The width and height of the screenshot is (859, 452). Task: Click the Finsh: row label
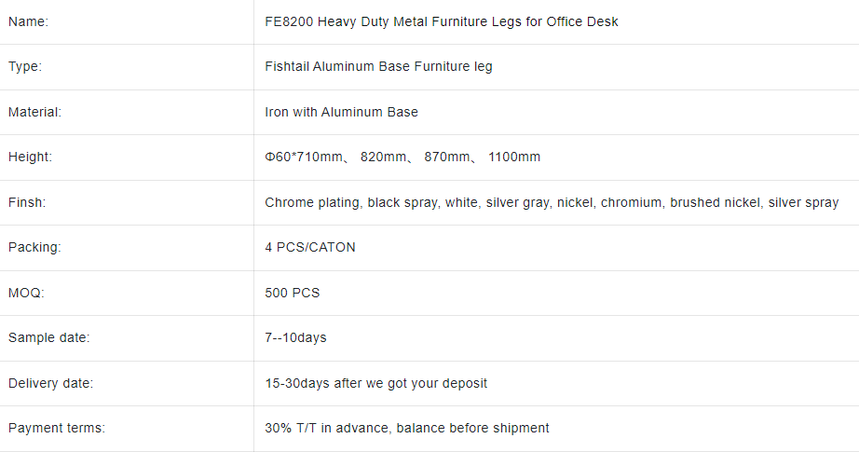coord(27,203)
